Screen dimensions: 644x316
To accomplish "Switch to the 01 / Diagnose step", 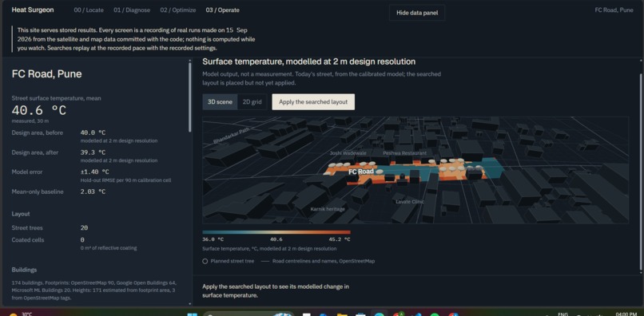I will 132,10.
